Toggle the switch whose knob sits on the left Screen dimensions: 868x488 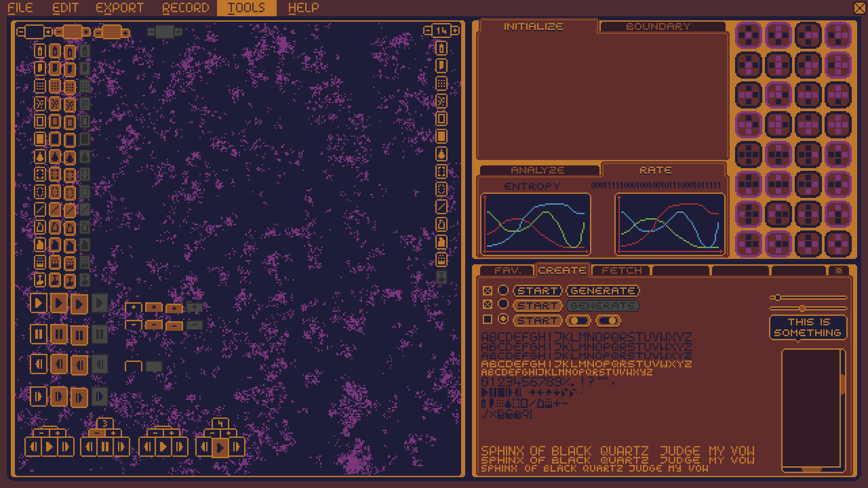(x=578, y=321)
